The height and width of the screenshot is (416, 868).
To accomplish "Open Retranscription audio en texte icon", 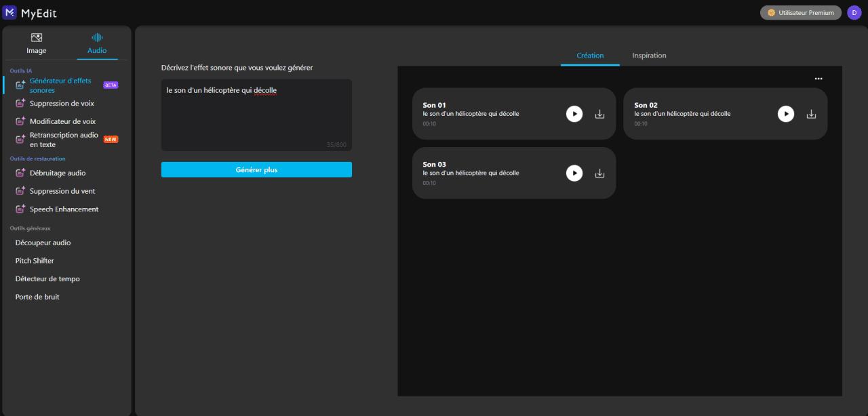I will [20, 140].
